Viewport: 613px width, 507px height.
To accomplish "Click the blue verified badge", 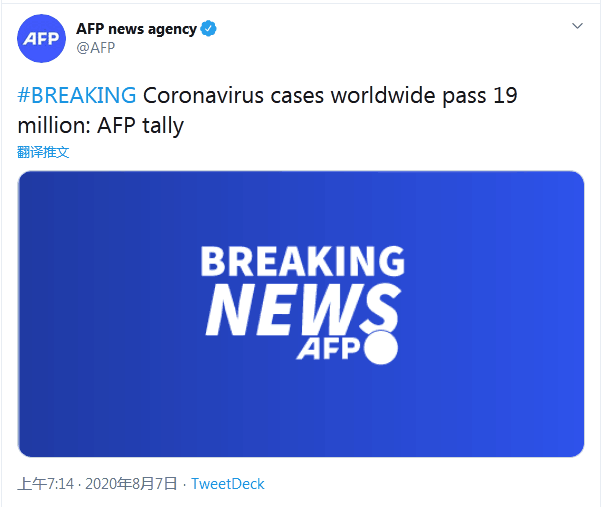I will (209, 29).
